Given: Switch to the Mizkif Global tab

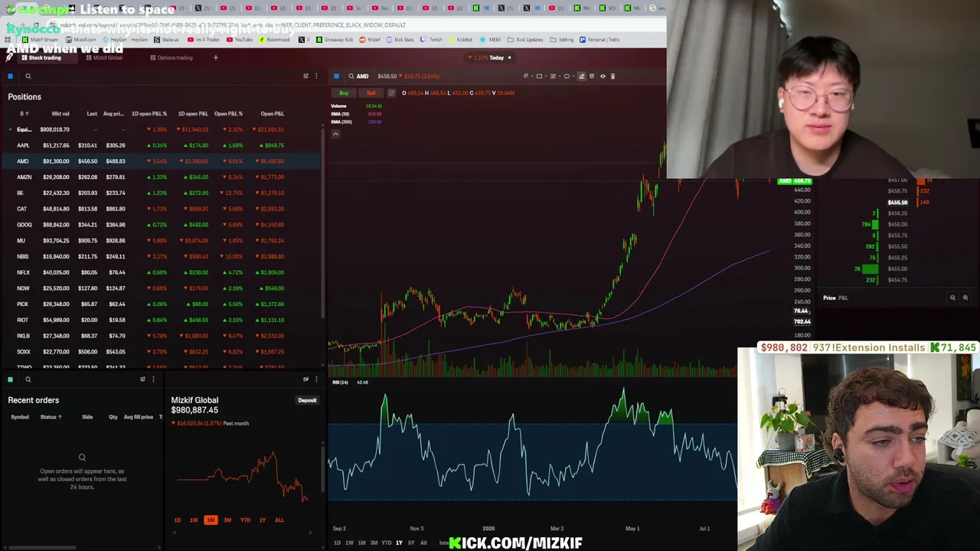Looking at the screenshot, I should tap(103, 57).
